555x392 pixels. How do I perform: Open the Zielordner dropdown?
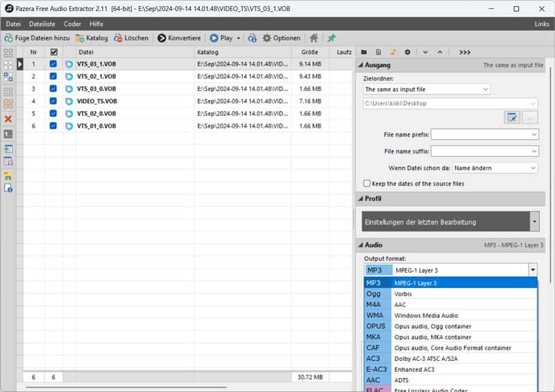(x=427, y=90)
